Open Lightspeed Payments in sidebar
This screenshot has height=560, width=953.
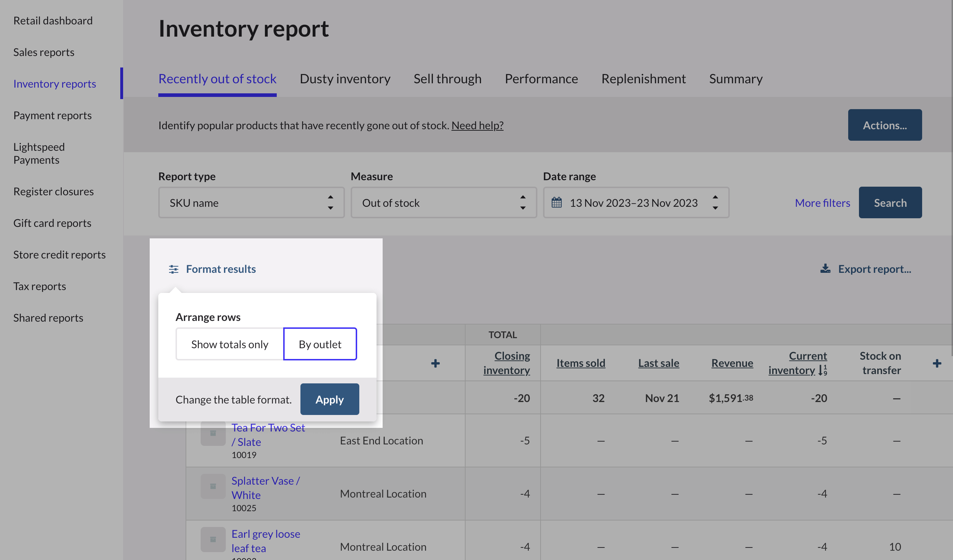click(x=39, y=153)
